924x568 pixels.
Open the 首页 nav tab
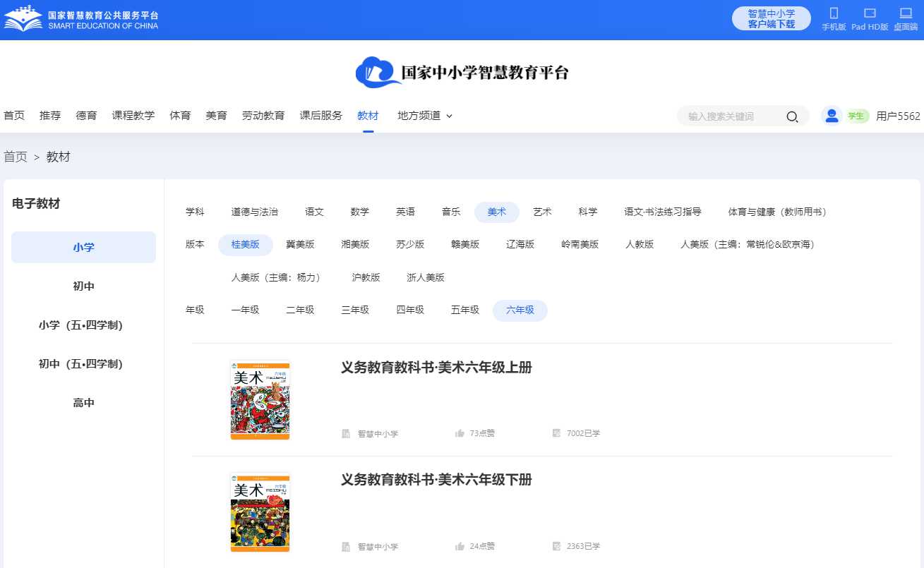tap(14, 116)
